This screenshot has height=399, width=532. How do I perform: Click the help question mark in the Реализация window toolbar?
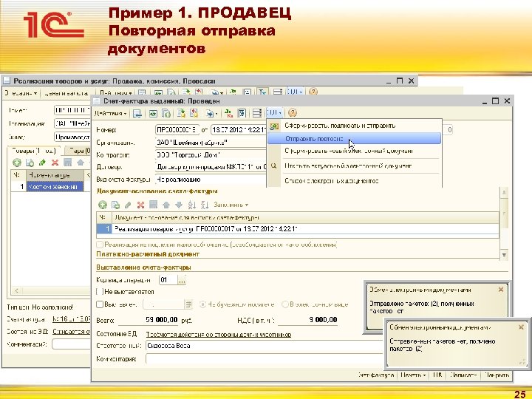point(313,92)
